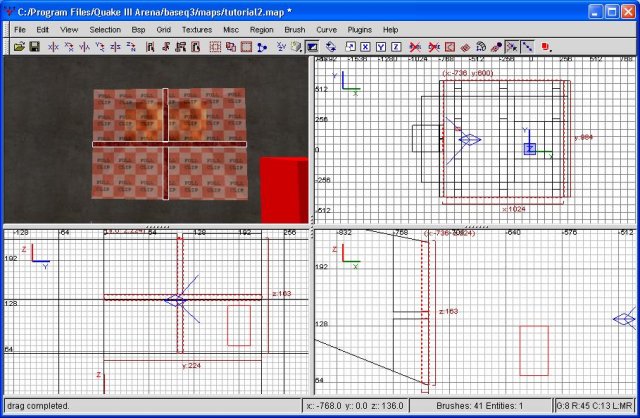The width and height of the screenshot is (640, 418).
Task: Open the File menu
Action: point(20,30)
